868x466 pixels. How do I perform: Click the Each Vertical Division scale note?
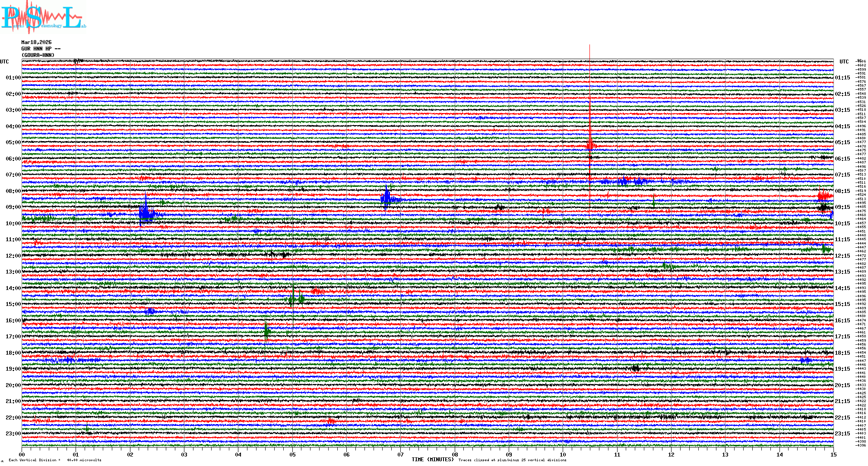[x=55, y=460]
